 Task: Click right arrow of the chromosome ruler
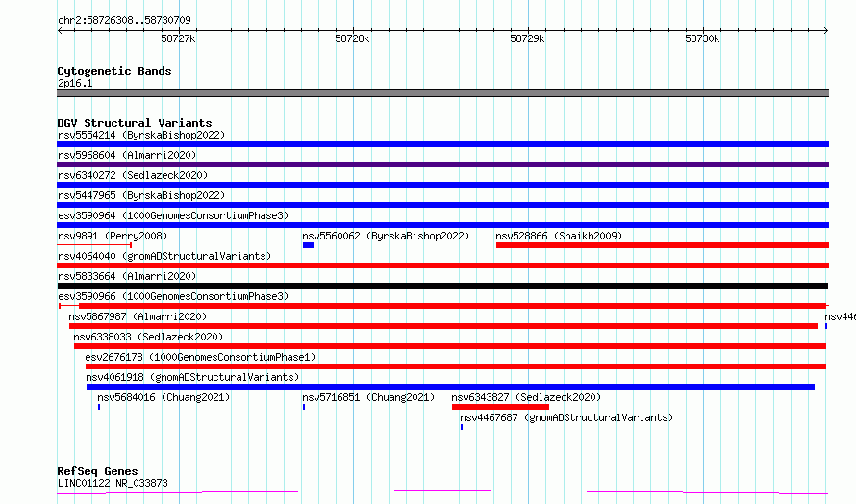(826, 31)
